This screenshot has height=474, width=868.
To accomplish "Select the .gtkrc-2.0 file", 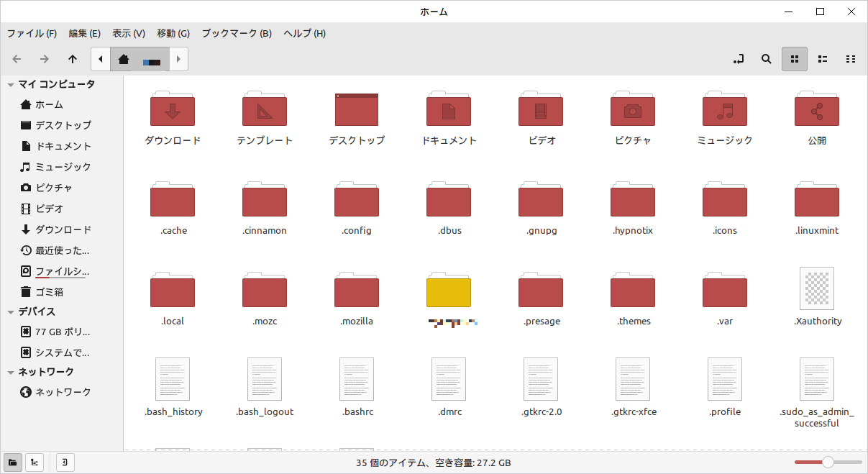I will pyautogui.click(x=541, y=379).
